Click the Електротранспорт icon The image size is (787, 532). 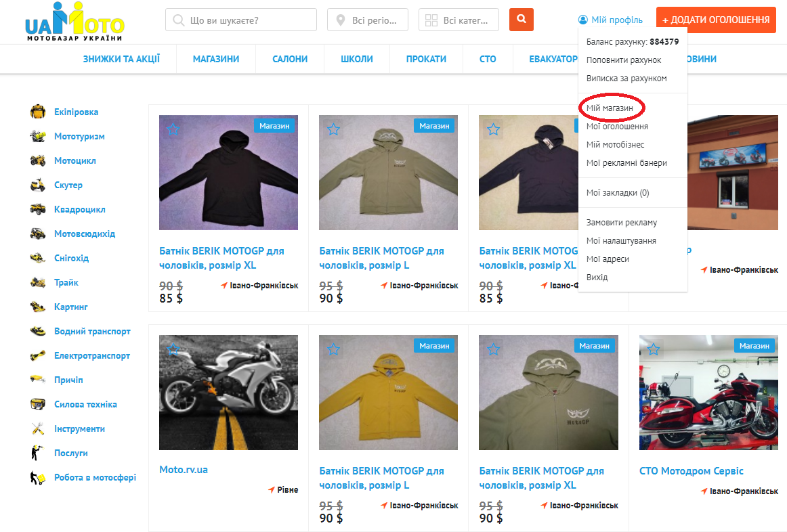(38, 355)
